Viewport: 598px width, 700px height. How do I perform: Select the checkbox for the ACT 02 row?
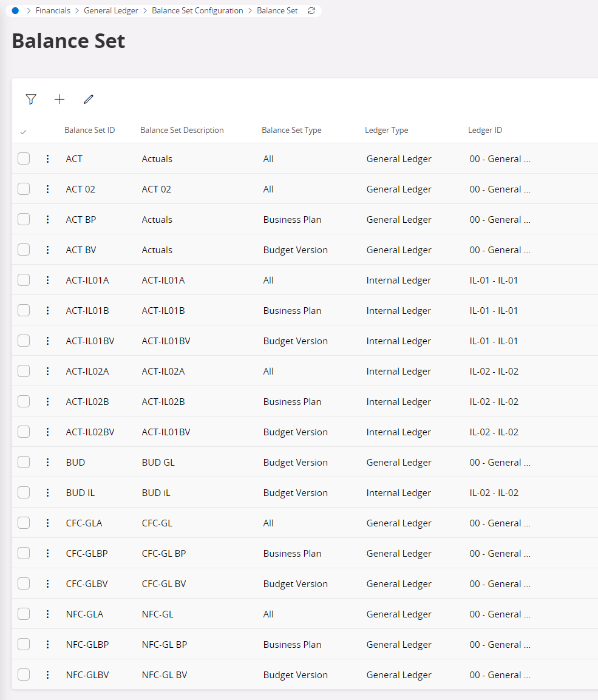point(23,189)
